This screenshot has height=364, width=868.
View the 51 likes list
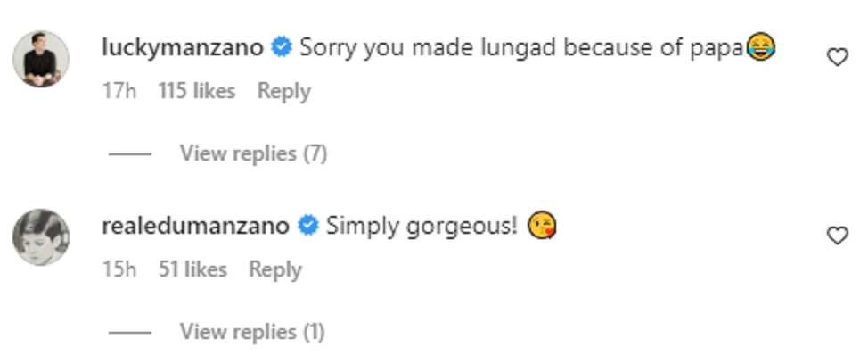pos(192,269)
